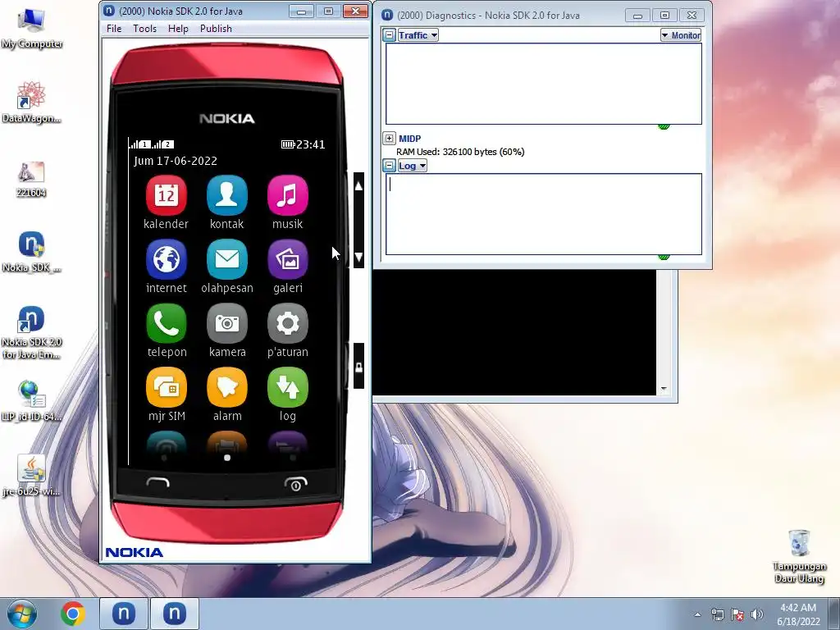The height and width of the screenshot is (630, 840).
Task: Click the phone's call key
Action: click(x=158, y=483)
